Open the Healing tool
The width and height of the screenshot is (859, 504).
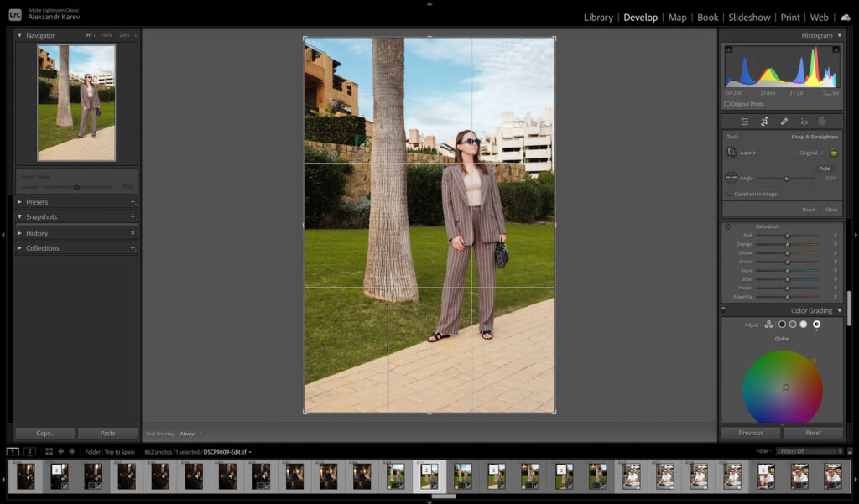tap(784, 121)
